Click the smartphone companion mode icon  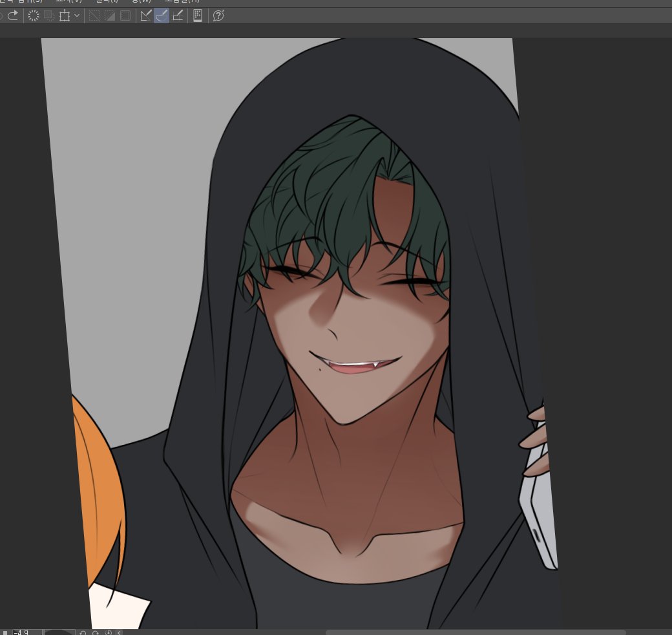198,16
